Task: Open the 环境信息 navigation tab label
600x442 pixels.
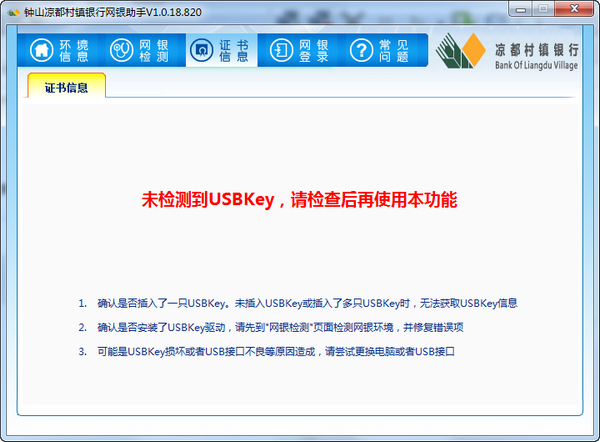Action: [x=74, y=51]
